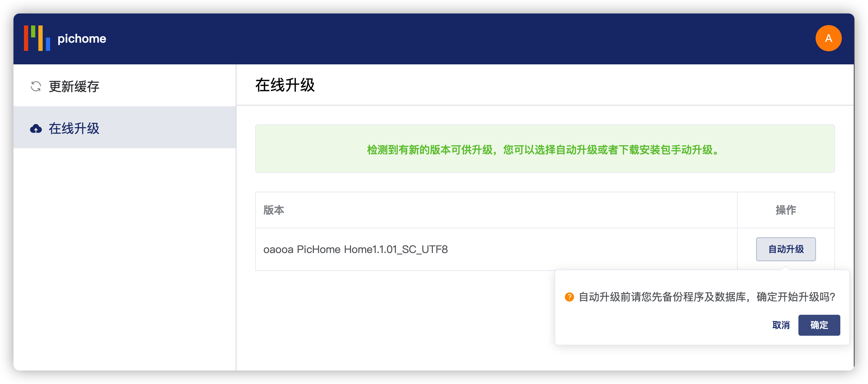Open the orange avatar circle labeled A

coord(828,38)
